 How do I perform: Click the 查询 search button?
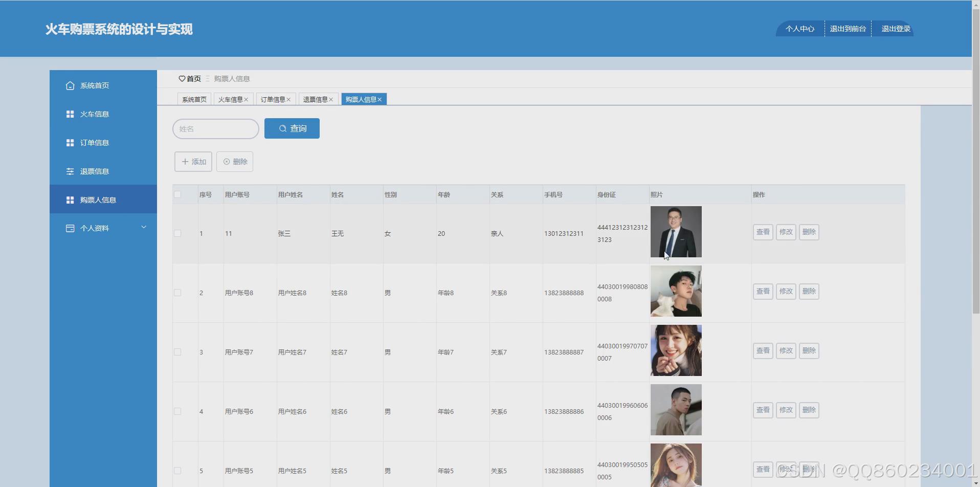pos(292,128)
